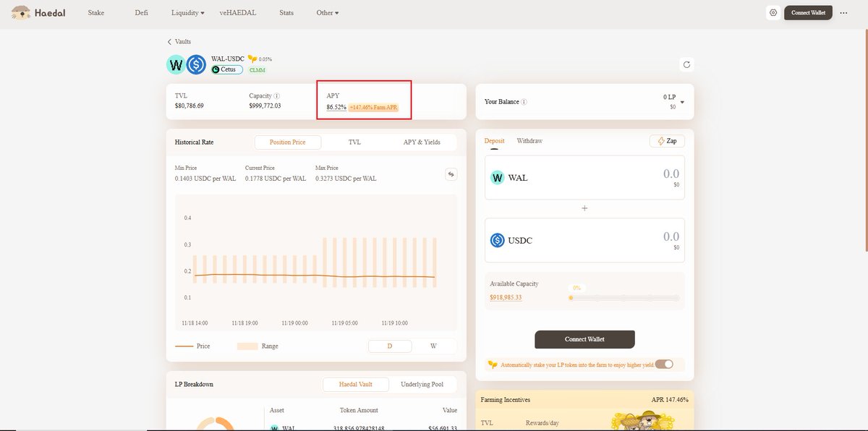Click the Range legend entry
Viewport: 868px width, 431px height.
[x=258, y=346]
